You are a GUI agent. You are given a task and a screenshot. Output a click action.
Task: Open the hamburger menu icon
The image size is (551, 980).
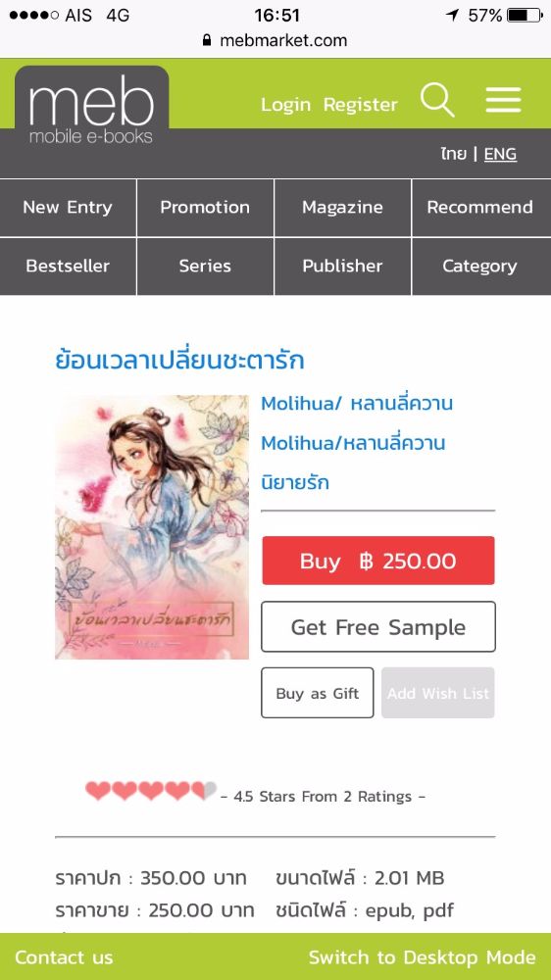coord(504,100)
